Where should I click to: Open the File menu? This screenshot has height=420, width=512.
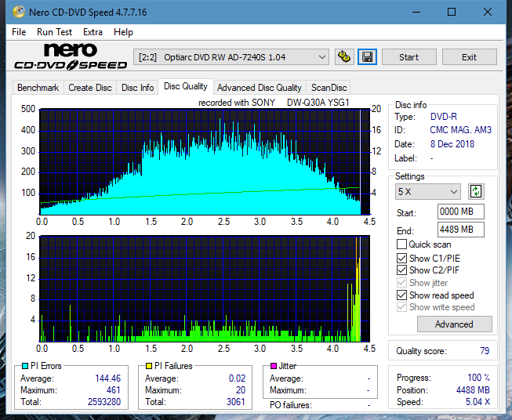19,32
